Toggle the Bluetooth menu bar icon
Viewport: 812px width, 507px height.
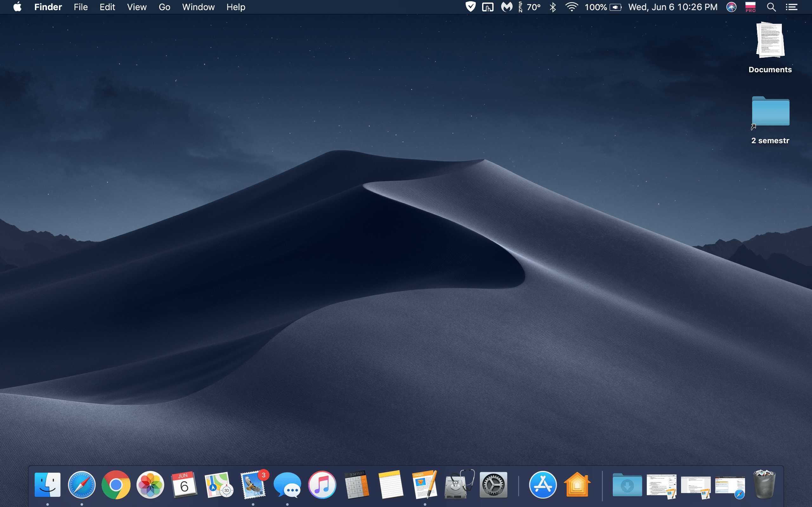click(x=553, y=7)
